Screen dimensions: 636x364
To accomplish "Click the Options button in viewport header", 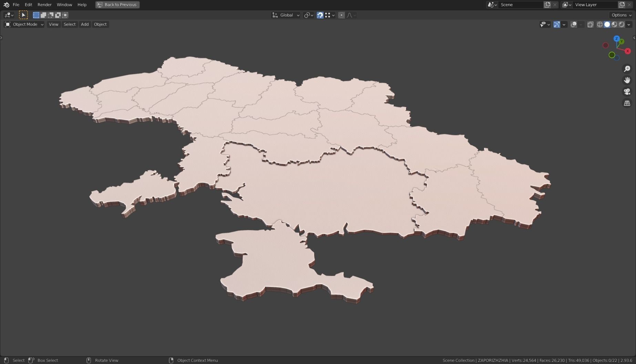I will tap(620, 15).
